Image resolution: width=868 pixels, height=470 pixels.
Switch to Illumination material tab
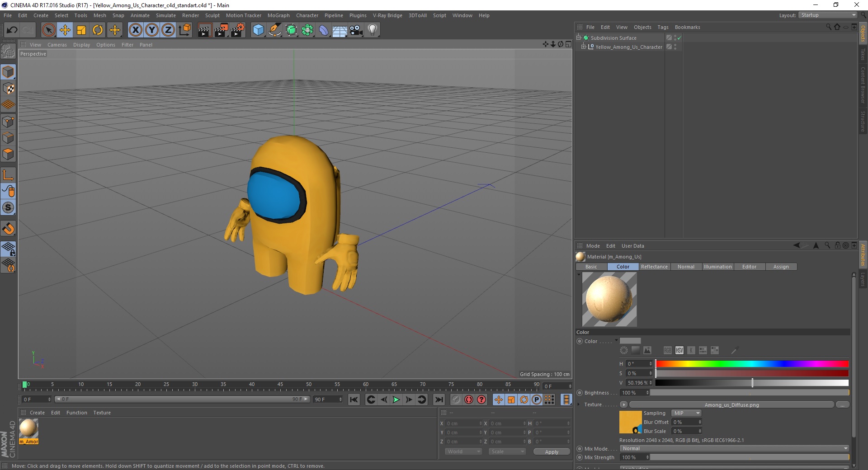717,267
